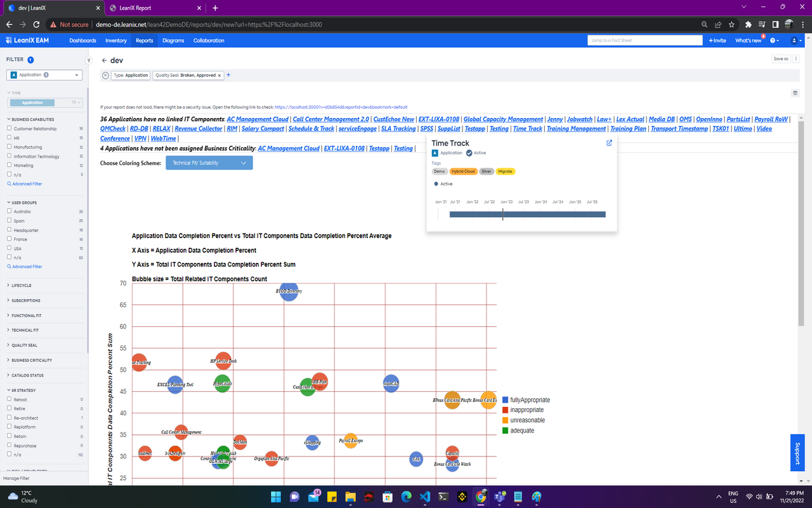
Task: Open the Collaboration menu
Action: tap(209, 40)
